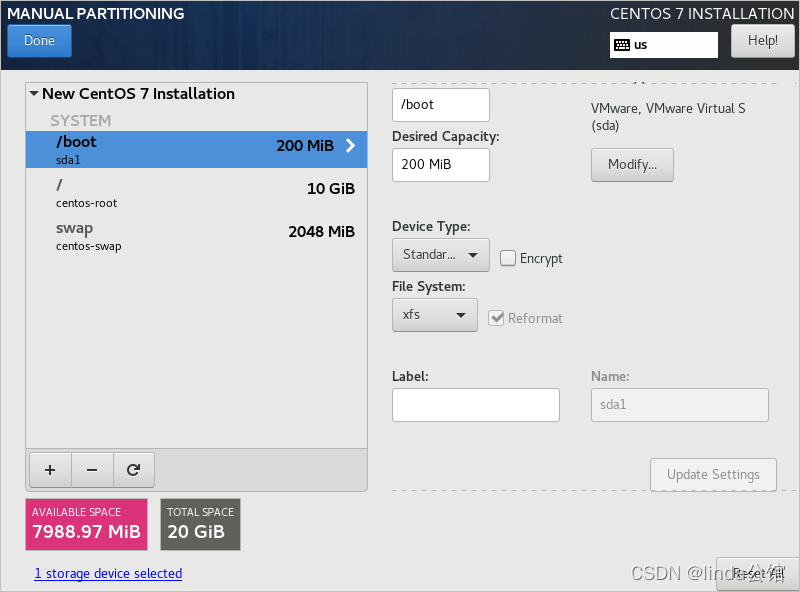Open the Device Type dropdown
The height and width of the screenshot is (592, 800).
pyautogui.click(x=440, y=255)
